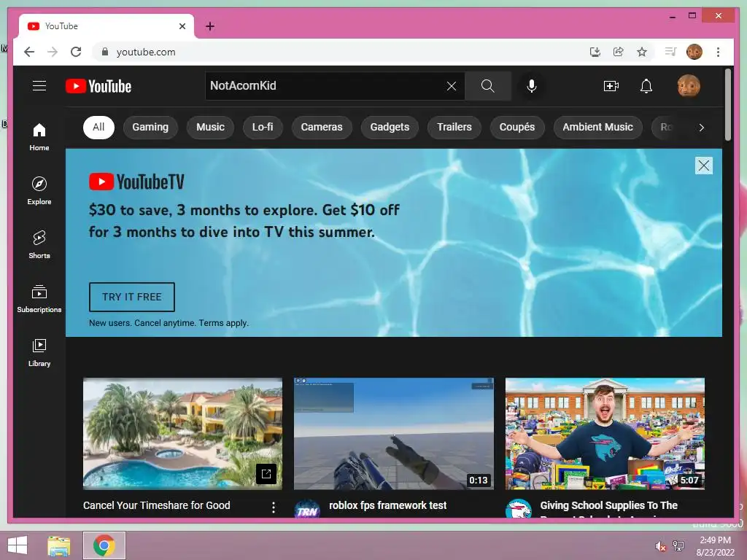Click the Chrome taskbar icon

[104, 545]
